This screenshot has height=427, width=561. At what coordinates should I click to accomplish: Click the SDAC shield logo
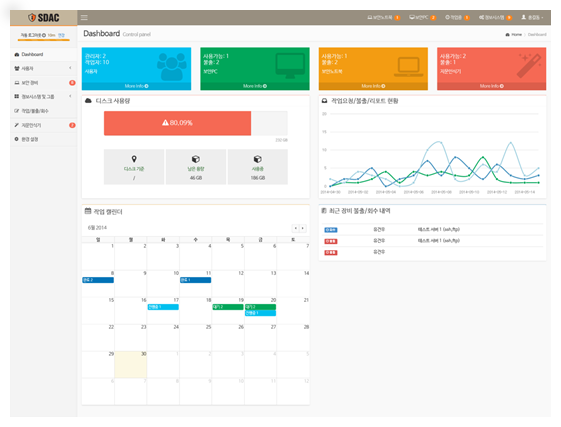[x=43, y=18]
